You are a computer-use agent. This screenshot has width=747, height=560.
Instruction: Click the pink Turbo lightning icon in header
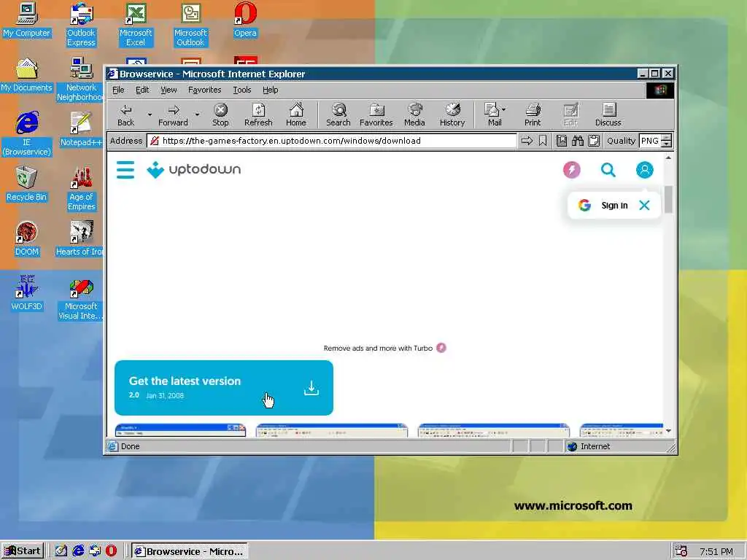[572, 169]
